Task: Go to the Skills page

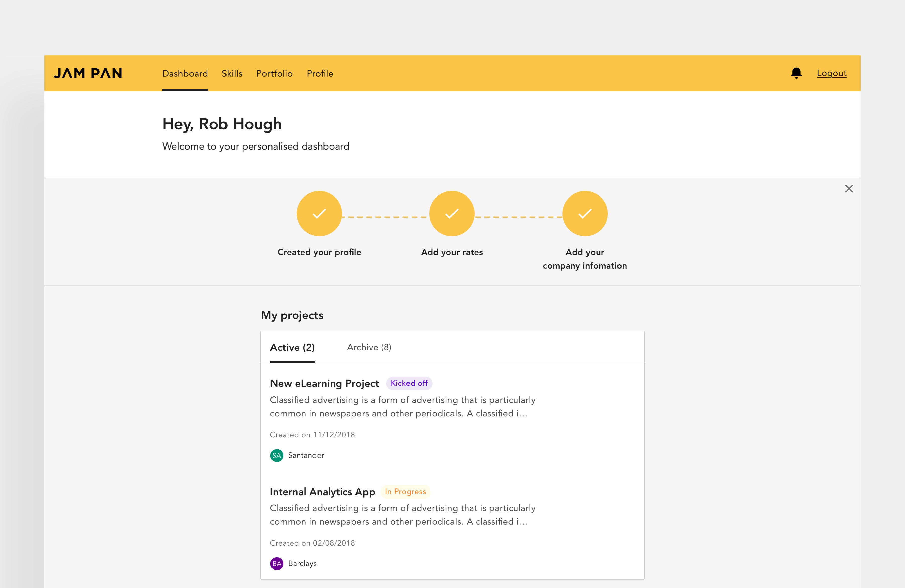Action: pos(232,73)
